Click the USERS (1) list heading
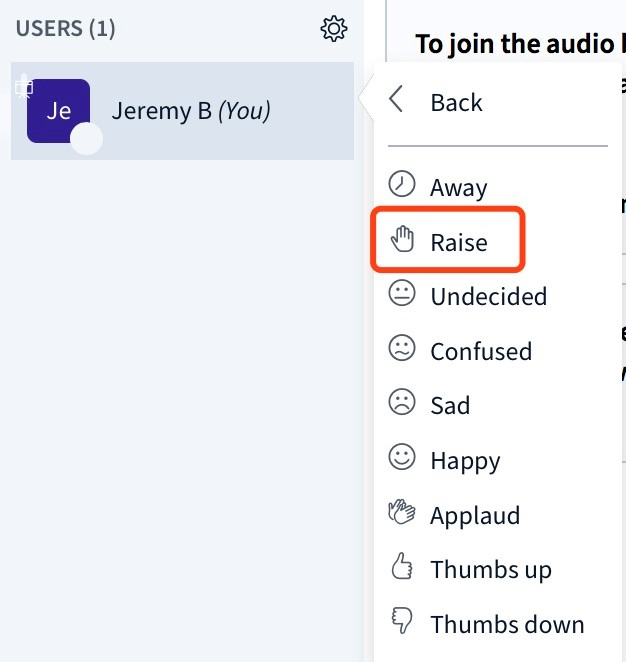This screenshot has width=626, height=662. [x=66, y=29]
